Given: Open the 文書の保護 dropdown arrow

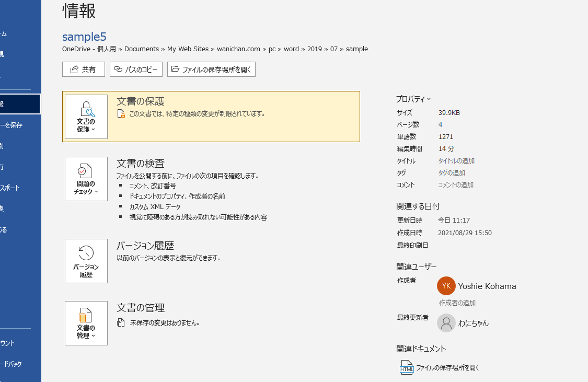Looking at the screenshot, I should tap(93, 129).
